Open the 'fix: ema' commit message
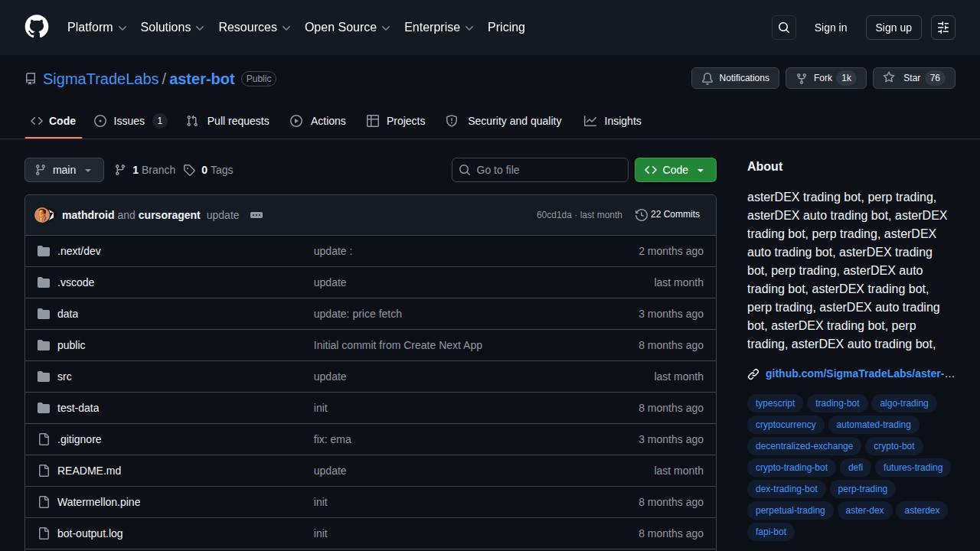Image resolution: width=980 pixels, height=551 pixels. pos(332,439)
